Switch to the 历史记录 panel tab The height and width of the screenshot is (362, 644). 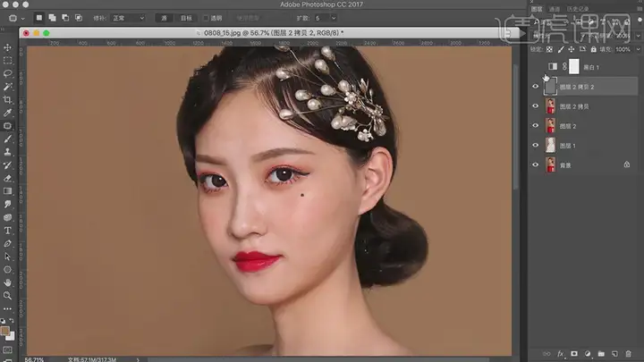click(578, 9)
